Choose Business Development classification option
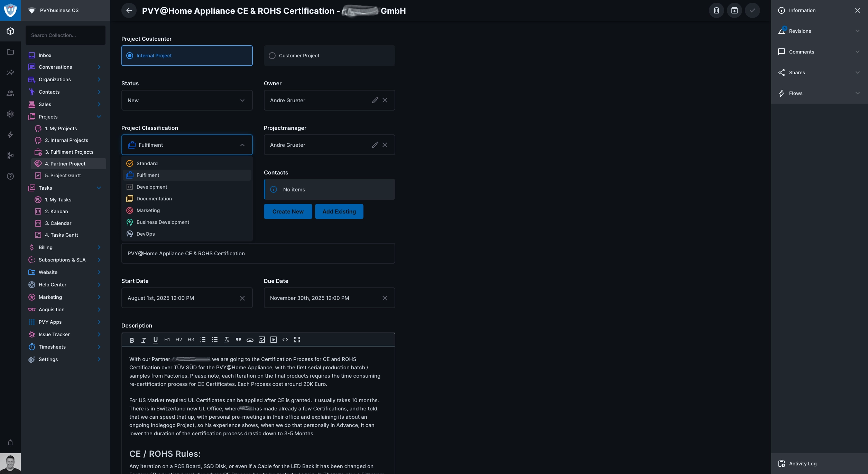This screenshot has width=868, height=474. tap(187, 222)
